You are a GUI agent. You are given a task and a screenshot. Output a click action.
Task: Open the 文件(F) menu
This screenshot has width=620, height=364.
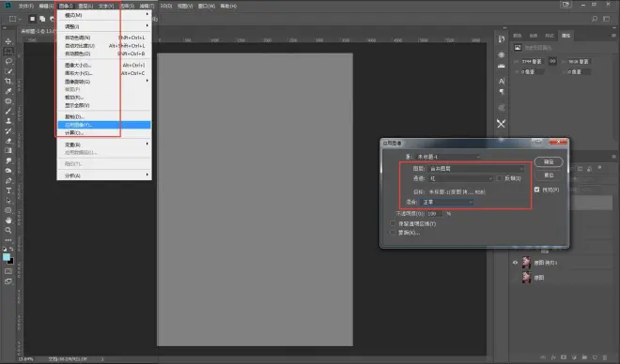26,6
